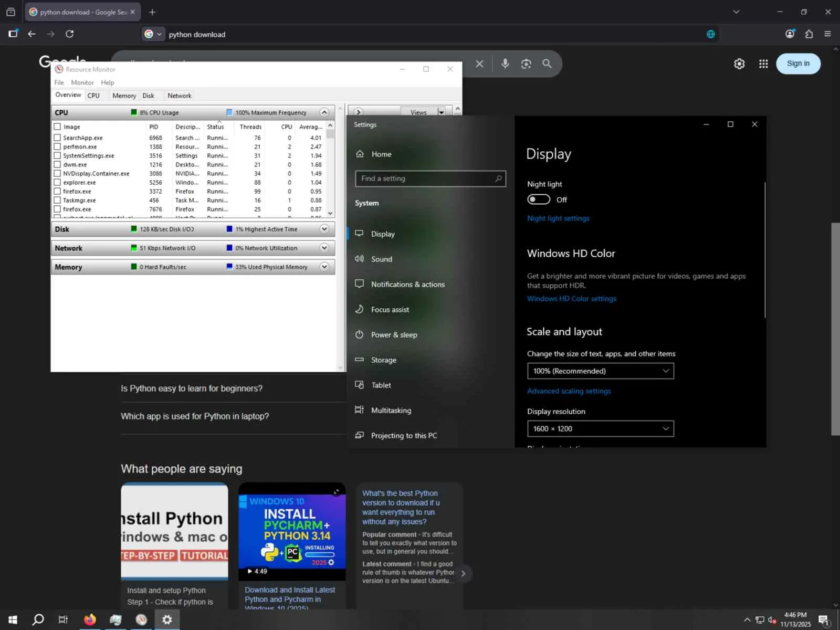Collapse the CPU section in Resource Monitor

click(324, 112)
